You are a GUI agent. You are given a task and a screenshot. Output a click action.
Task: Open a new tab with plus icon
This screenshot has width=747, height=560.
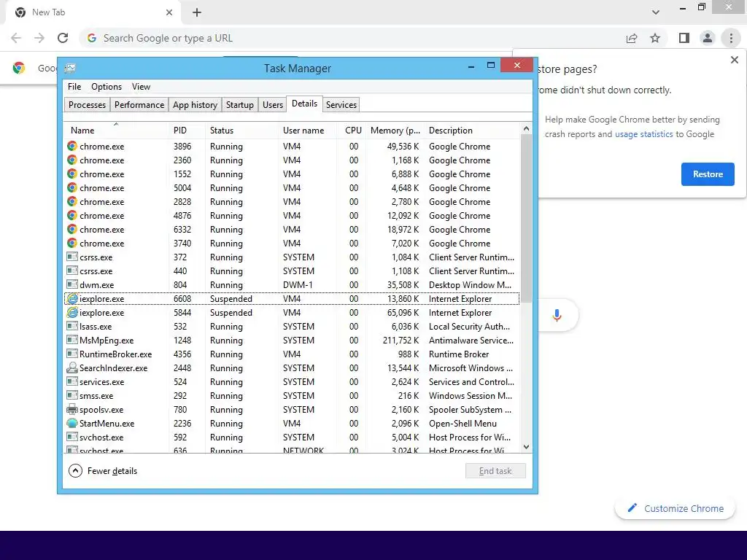click(x=197, y=12)
